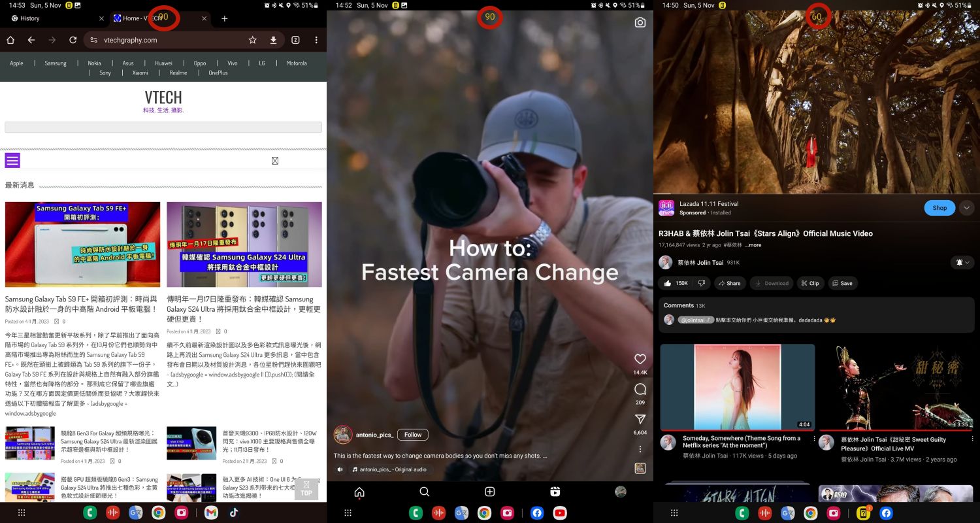Open your Instagram profile tab avatar
980x523 pixels.
621,492
